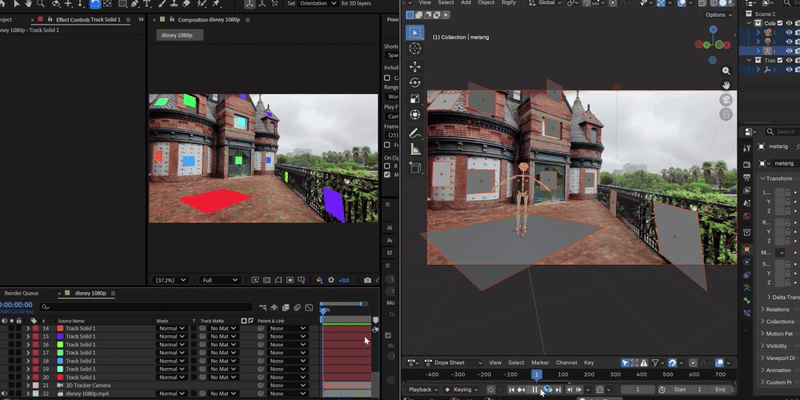
Task: Open the Orientation dropdown in After Effects toolbar
Action: pyautogui.click(x=319, y=3)
